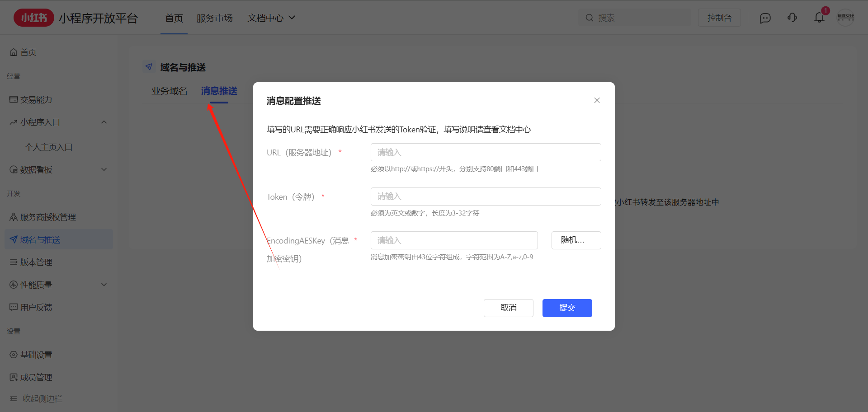Image resolution: width=868 pixels, height=412 pixels.
Task: Close the 消息配置推送 dialog
Action: pyautogui.click(x=597, y=100)
